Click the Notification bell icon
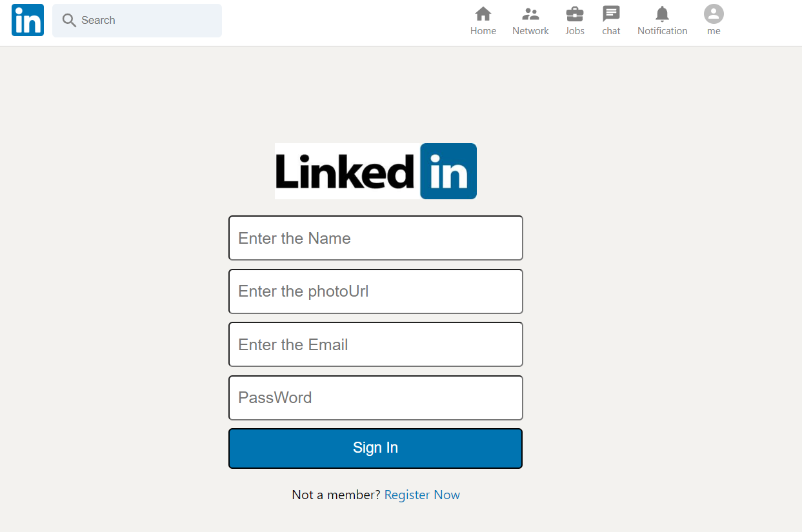This screenshot has height=532, width=802. (662, 13)
